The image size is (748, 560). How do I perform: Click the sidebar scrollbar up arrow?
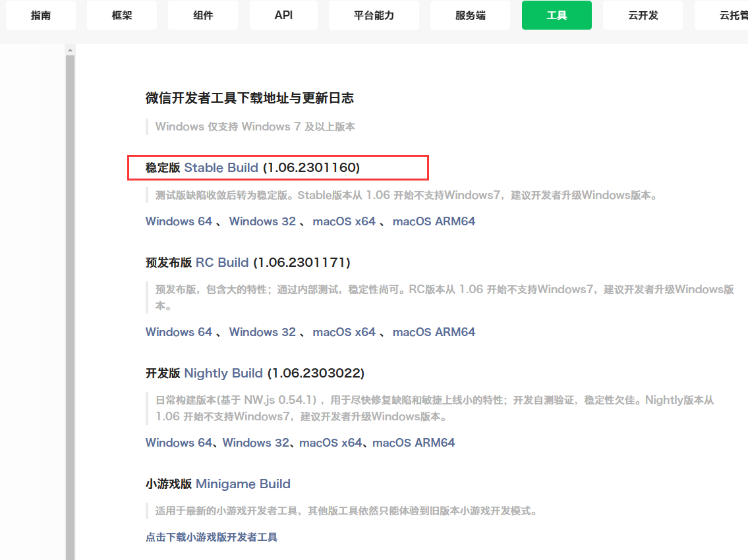(x=70, y=50)
